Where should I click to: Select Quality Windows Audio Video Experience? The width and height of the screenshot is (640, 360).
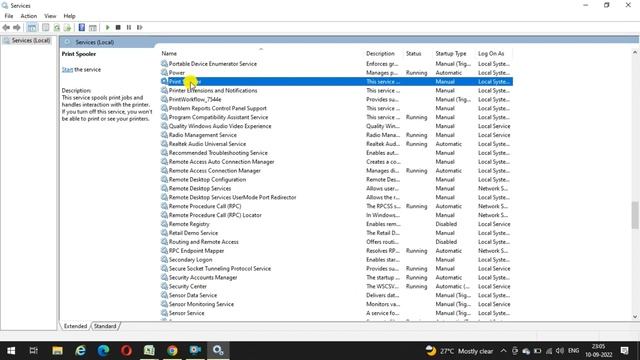coord(220,126)
